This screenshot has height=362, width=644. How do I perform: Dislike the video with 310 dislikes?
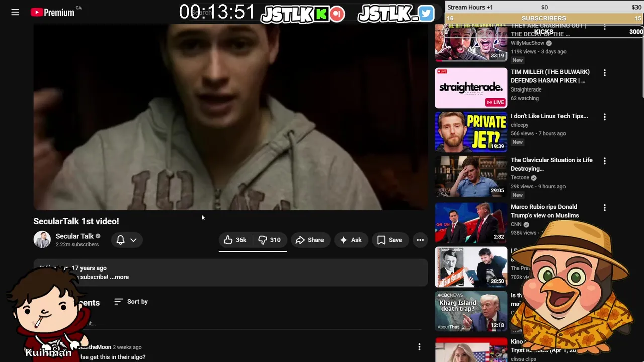tap(269, 240)
